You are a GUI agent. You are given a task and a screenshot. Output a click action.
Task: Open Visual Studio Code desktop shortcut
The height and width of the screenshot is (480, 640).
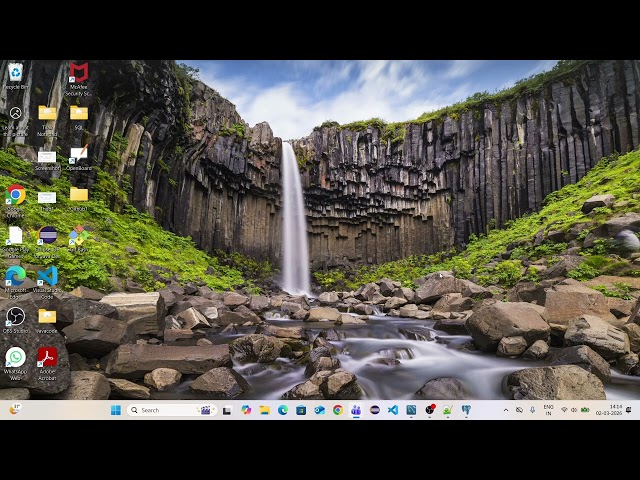[x=47, y=276]
